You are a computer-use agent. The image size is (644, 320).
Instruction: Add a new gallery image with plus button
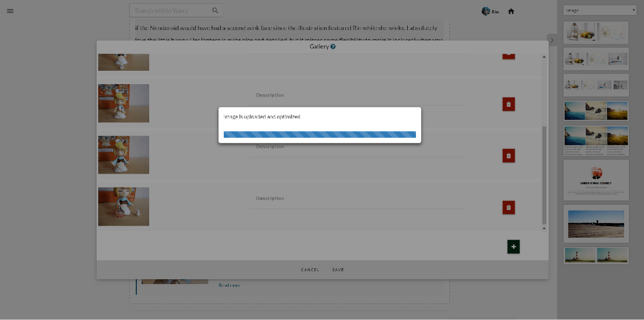(514, 247)
